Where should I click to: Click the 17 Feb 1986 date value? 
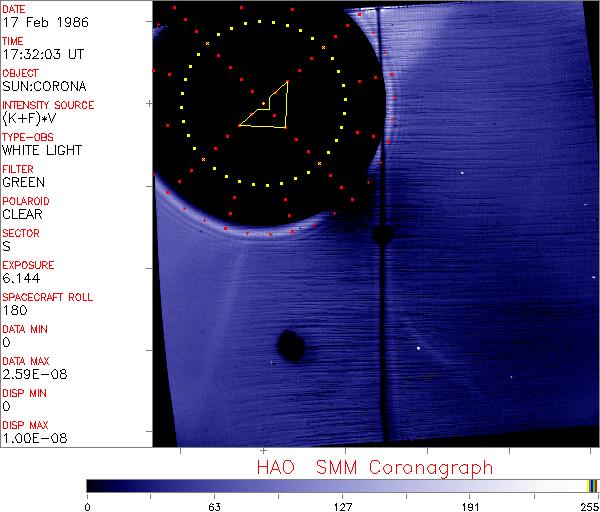click(40, 22)
